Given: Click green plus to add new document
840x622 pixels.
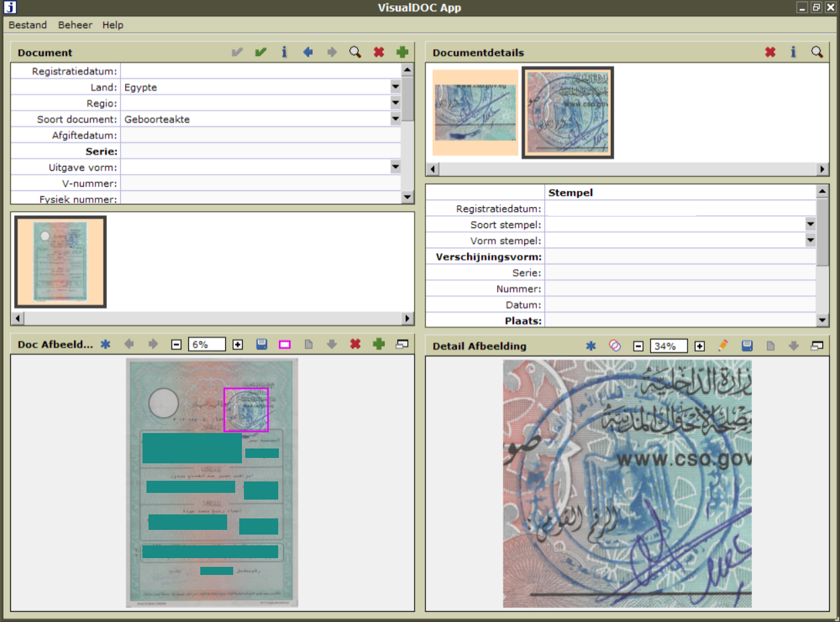Looking at the screenshot, I should pos(402,52).
